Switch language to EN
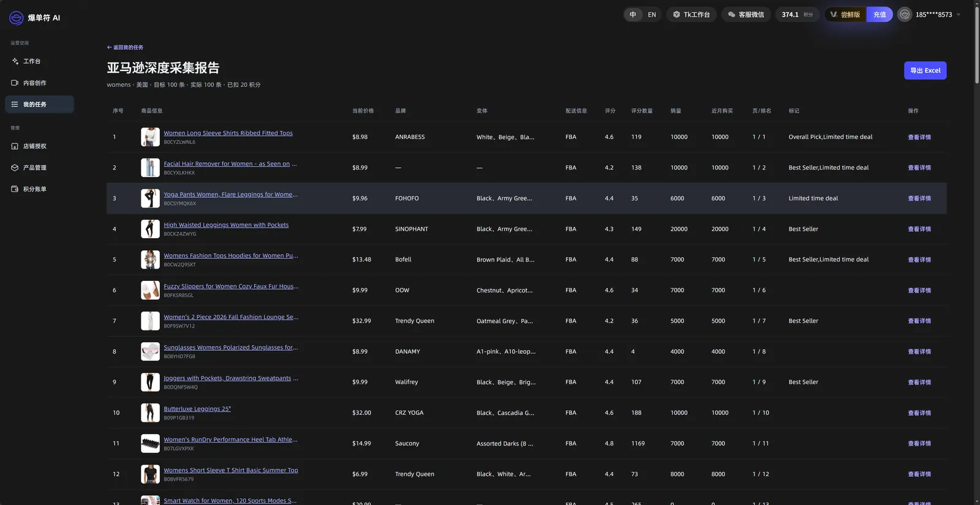980x505 pixels. 652,15
